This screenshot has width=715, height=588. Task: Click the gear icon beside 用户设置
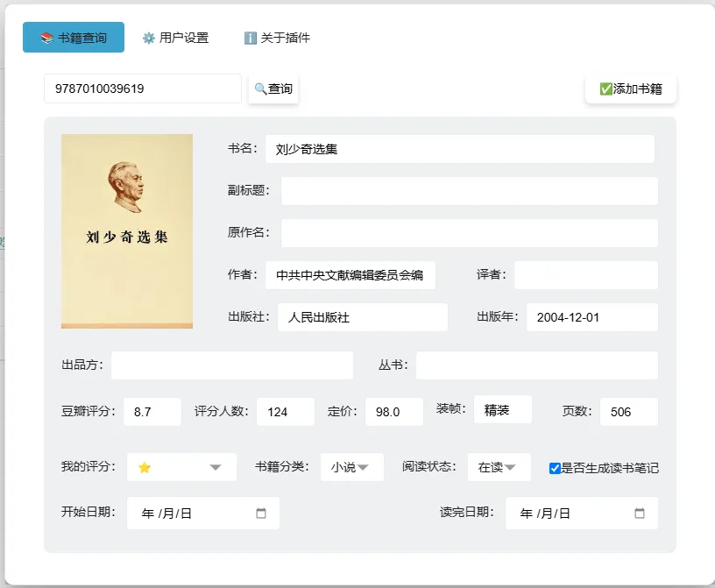click(148, 38)
